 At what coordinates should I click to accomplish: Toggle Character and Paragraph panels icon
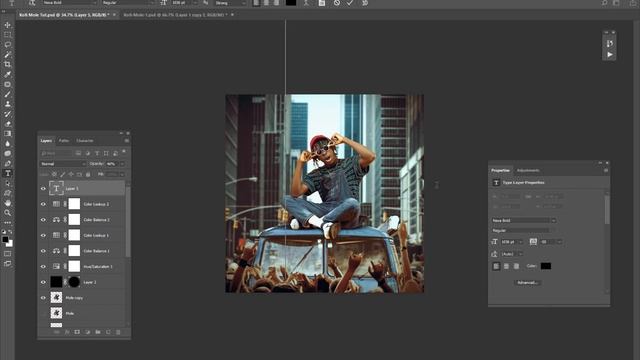pos(322,3)
